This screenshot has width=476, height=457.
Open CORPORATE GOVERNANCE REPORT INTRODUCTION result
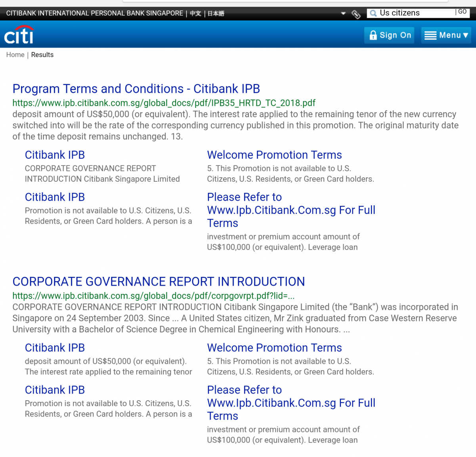pos(159,282)
